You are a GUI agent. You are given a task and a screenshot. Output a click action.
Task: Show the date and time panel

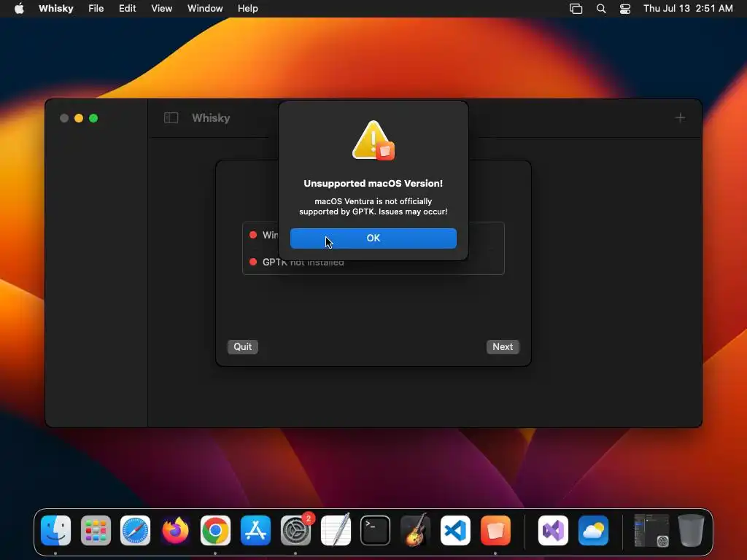click(688, 9)
